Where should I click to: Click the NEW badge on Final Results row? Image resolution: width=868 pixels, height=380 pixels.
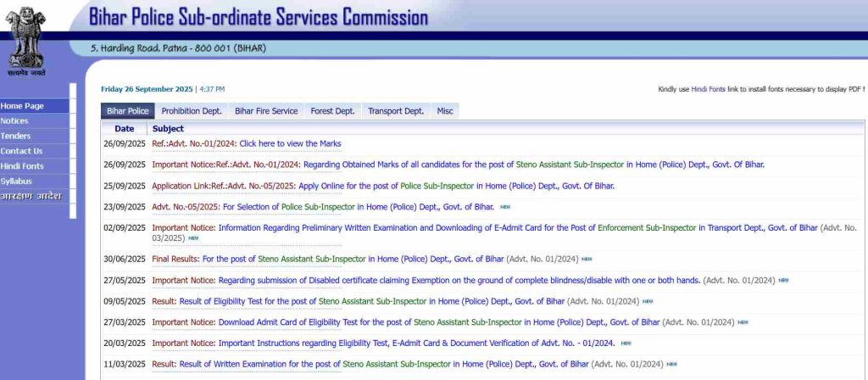587,259
